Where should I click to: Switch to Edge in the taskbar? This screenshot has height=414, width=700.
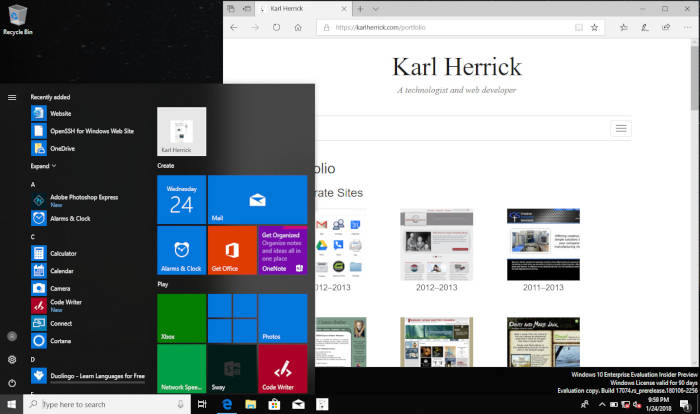click(227, 404)
